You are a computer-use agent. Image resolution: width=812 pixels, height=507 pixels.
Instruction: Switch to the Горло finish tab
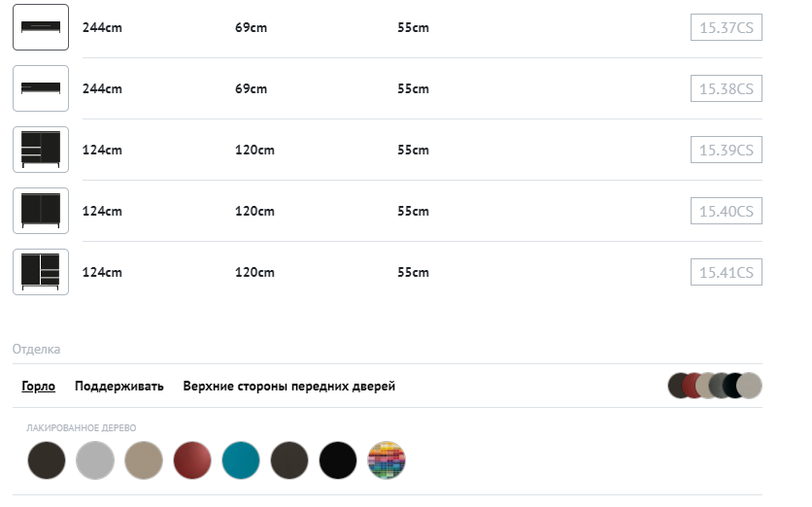click(x=39, y=387)
